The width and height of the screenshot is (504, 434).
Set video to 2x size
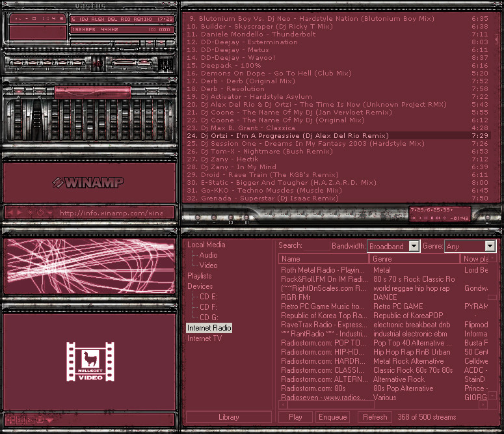click(30, 420)
